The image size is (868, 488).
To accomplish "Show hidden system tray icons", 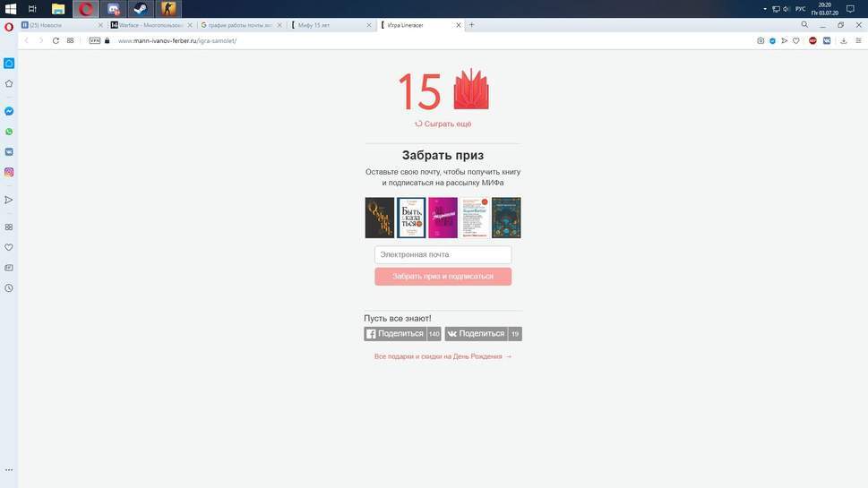I will 764,9.
